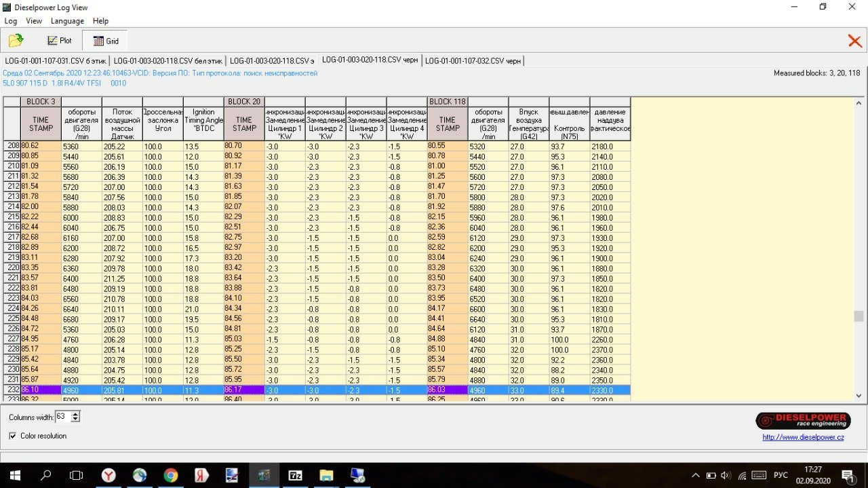Open the Log menu
The height and width of the screenshot is (488, 868).
(10, 21)
